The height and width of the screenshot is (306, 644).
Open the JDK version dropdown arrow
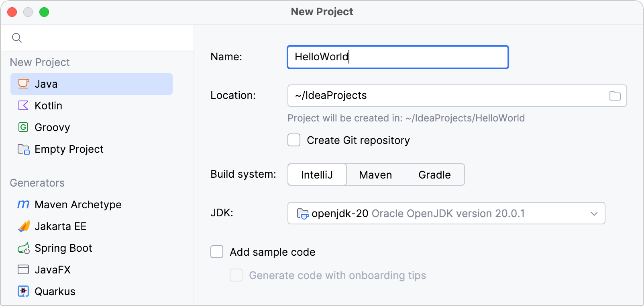pos(594,214)
